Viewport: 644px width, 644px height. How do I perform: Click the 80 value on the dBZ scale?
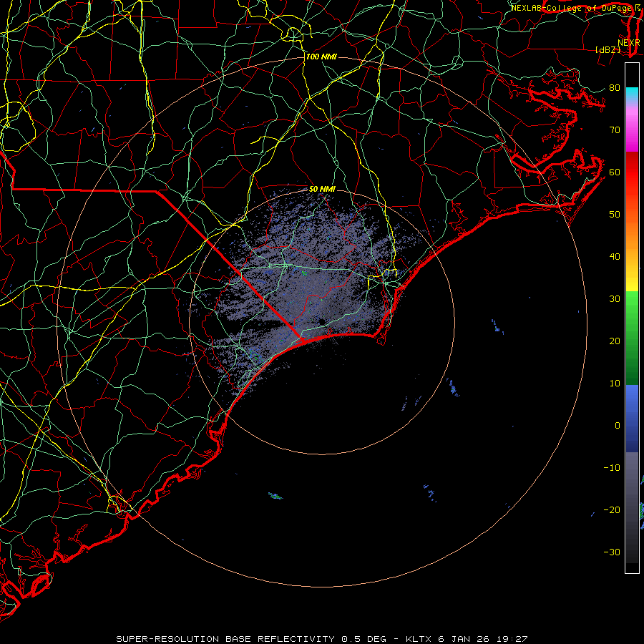(x=615, y=87)
